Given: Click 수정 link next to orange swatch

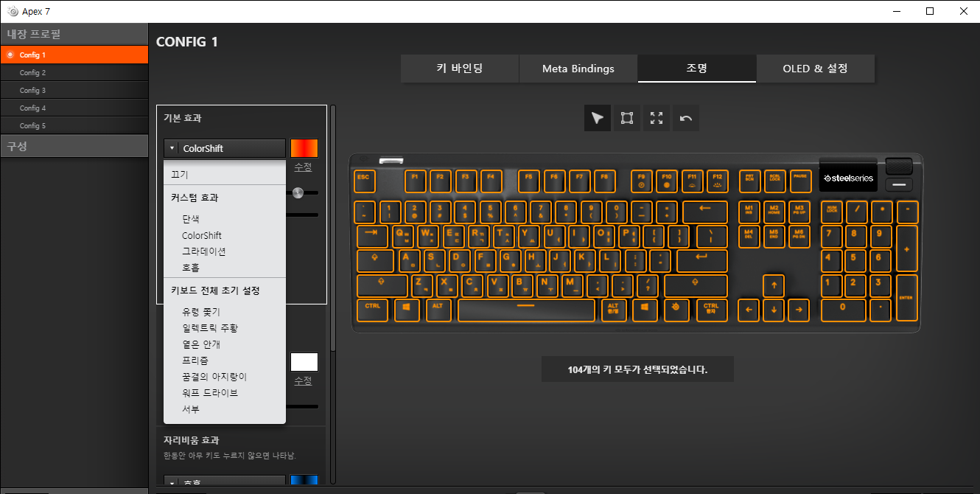Looking at the screenshot, I should 303,167.
